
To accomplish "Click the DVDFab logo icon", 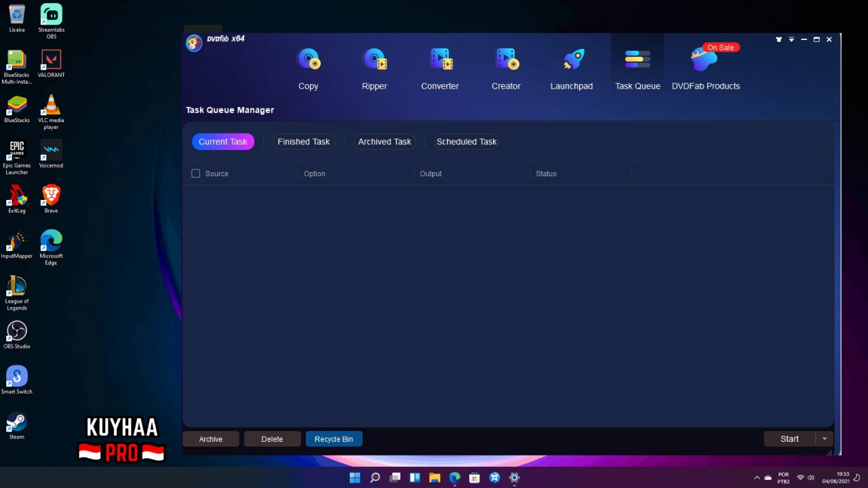I will click(x=194, y=43).
